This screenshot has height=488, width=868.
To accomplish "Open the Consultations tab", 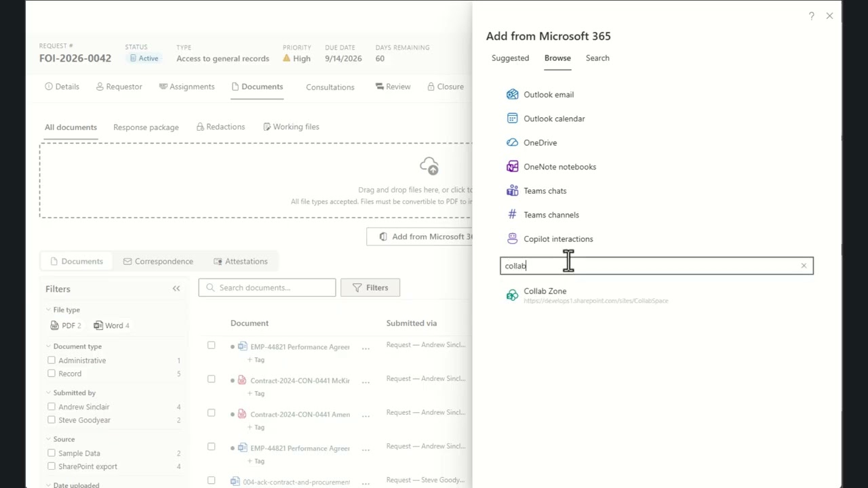I will click(330, 87).
